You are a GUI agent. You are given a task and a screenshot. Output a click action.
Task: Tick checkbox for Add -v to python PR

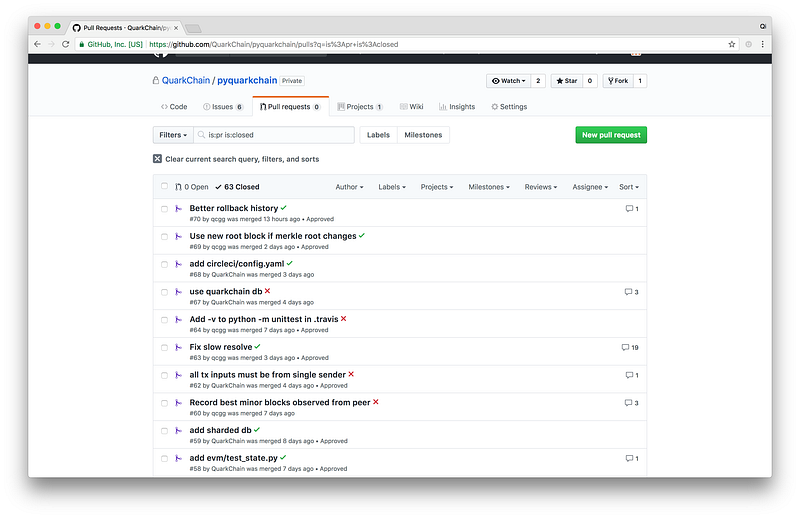(164, 320)
